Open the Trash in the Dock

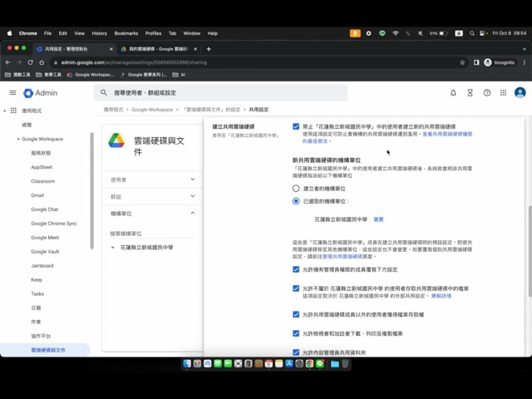point(345,364)
